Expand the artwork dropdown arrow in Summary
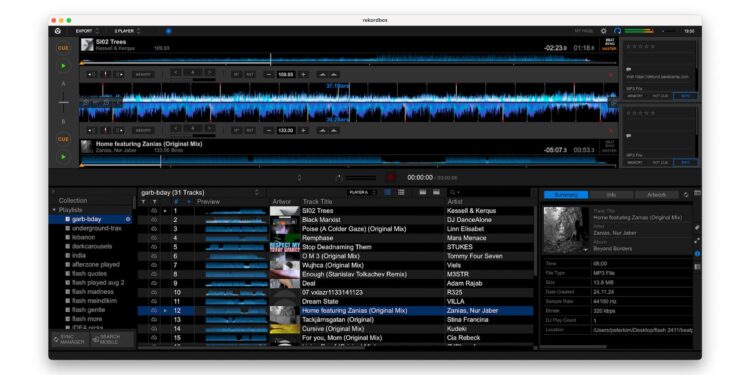 [x=586, y=250]
